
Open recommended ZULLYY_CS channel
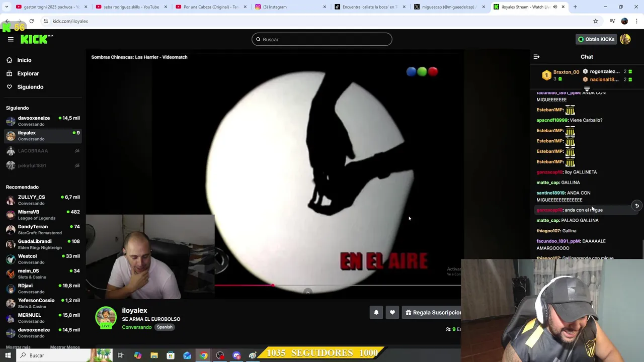[42, 200]
